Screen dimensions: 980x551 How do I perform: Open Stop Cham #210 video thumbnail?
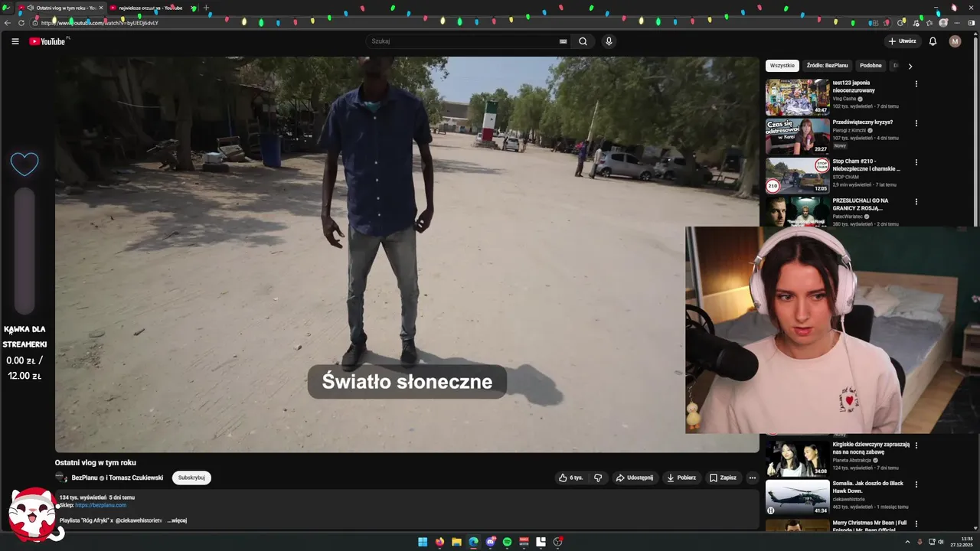point(797,175)
